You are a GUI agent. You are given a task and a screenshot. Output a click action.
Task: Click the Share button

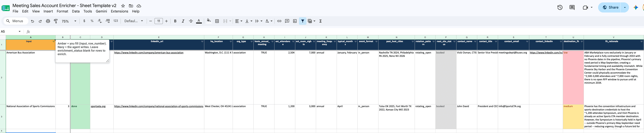tap(611, 7)
